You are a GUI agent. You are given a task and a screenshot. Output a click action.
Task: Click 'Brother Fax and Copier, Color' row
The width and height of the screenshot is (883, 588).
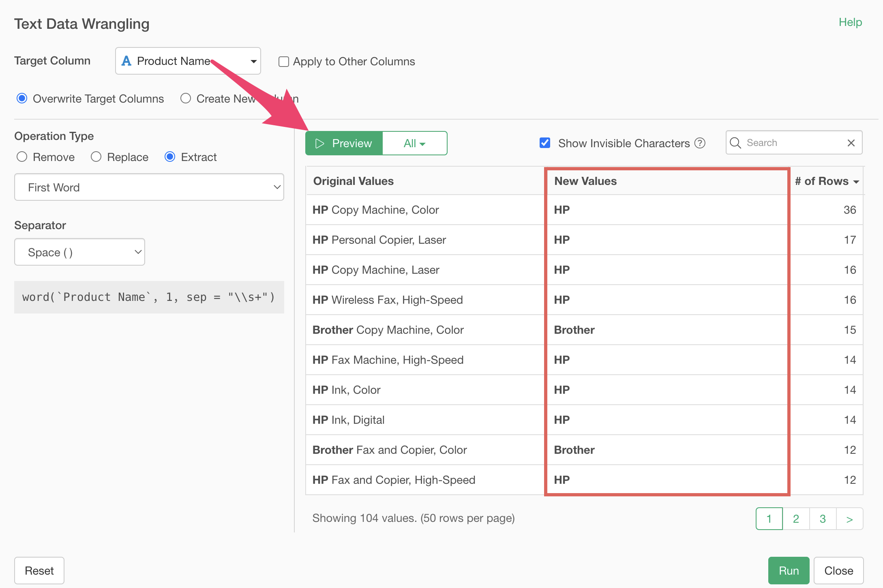coord(584,450)
